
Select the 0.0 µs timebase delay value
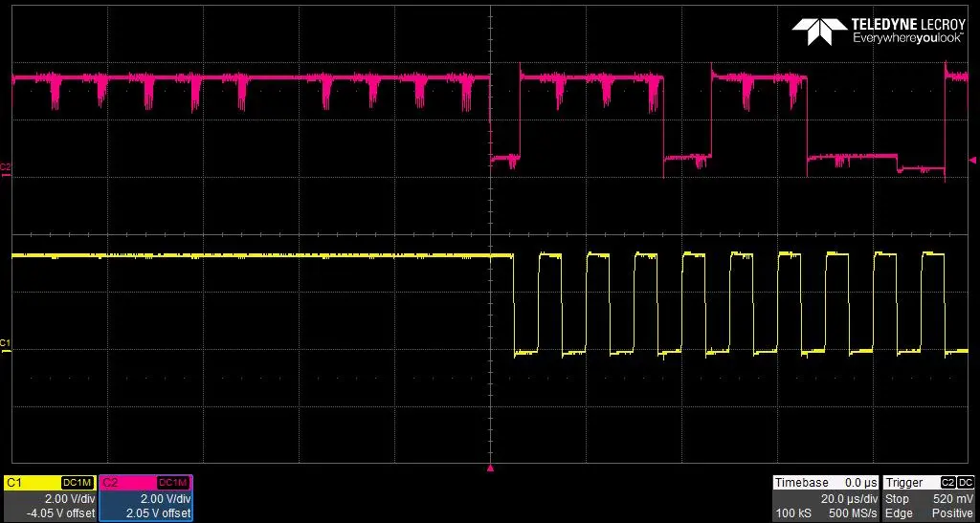click(x=862, y=483)
